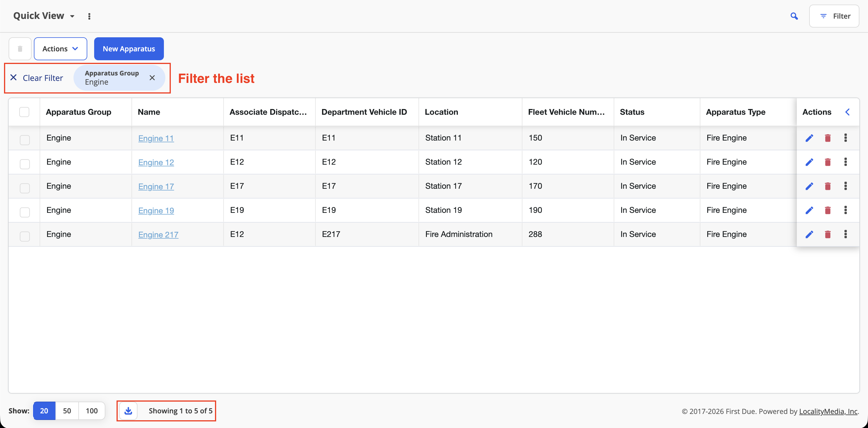Open more options for Engine 11 row
Viewport: 868px width, 428px height.
coord(845,138)
